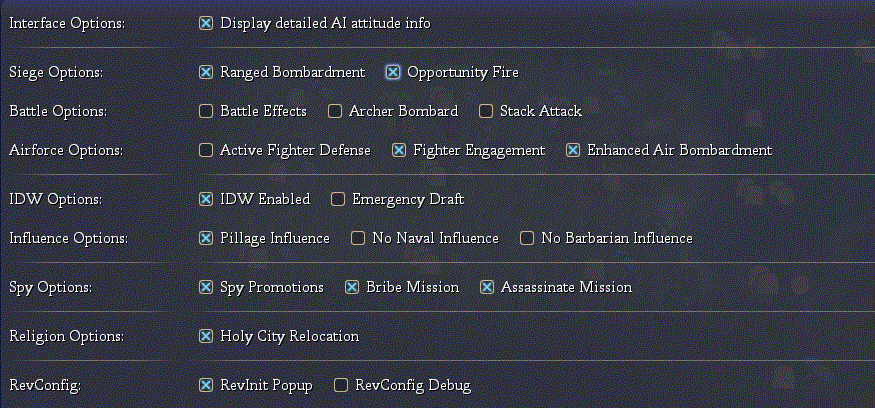This screenshot has width=875, height=408.
Task: Uncheck Display detailed AI attitude info
Action: coord(206,23)
